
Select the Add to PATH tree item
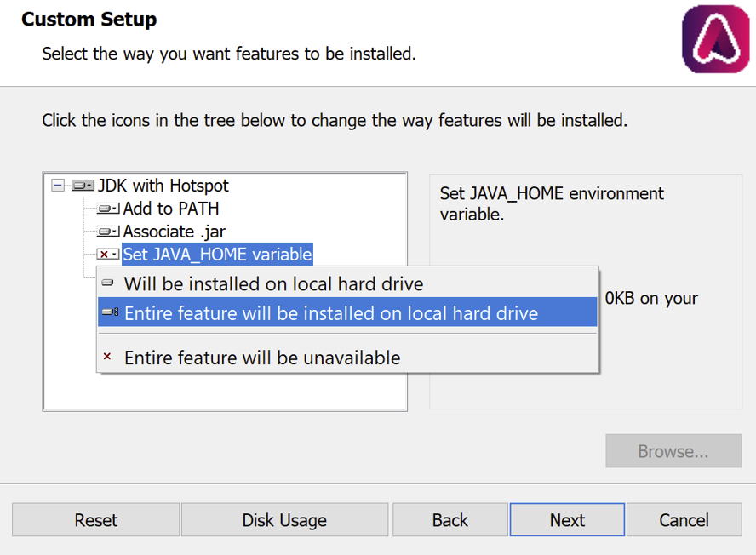click(x=171, y=209)
